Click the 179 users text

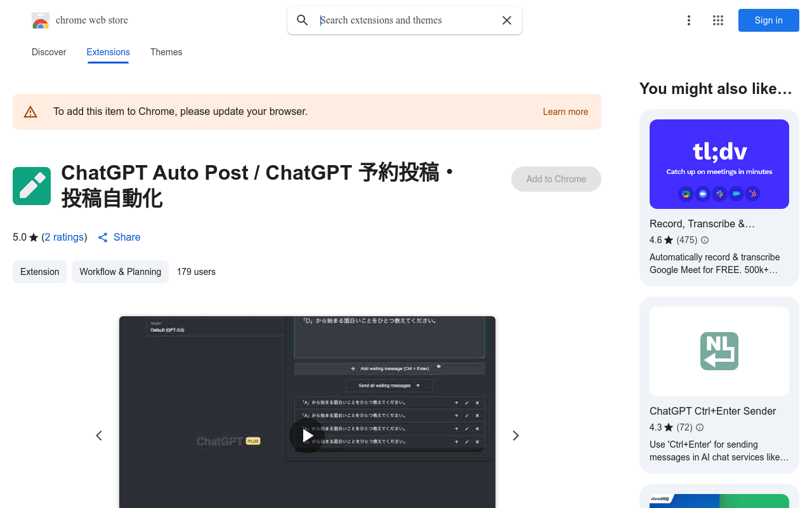click(196, 272)
